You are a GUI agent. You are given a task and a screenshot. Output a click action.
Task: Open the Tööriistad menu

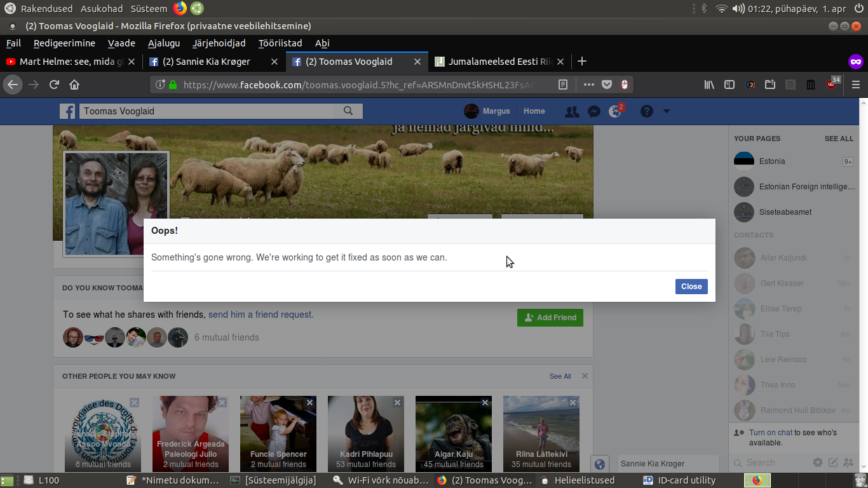pos(280,43)
